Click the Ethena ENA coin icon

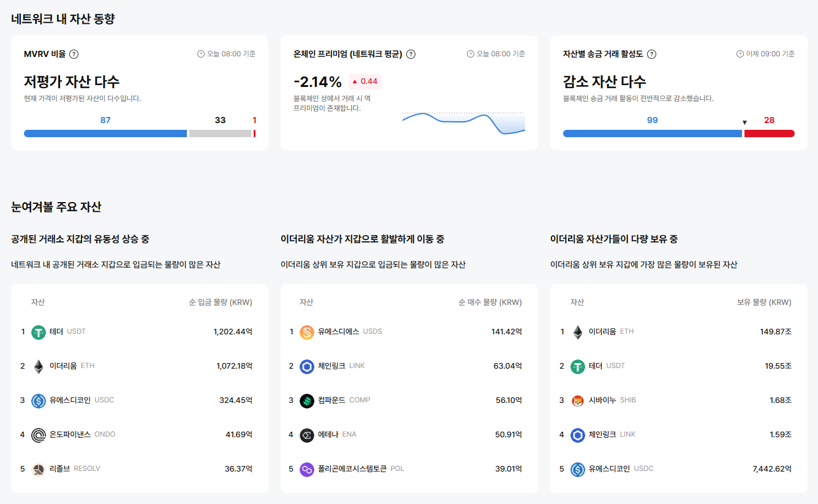point(307,434)
